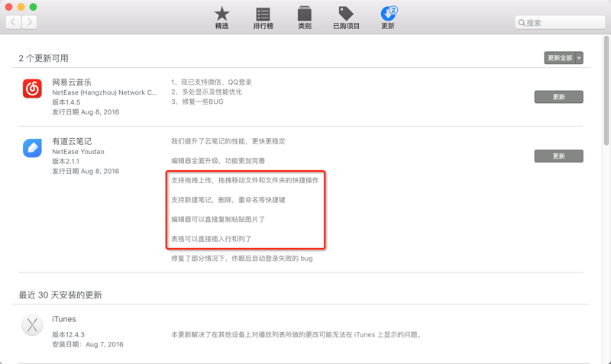
Task: Update 有道云笔记 with its 更新 button
Action: pos(559,156)
